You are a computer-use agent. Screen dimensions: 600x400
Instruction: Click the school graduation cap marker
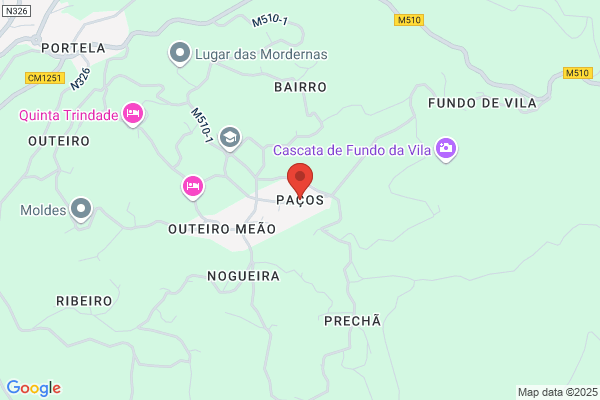click(x=230, y=138)
